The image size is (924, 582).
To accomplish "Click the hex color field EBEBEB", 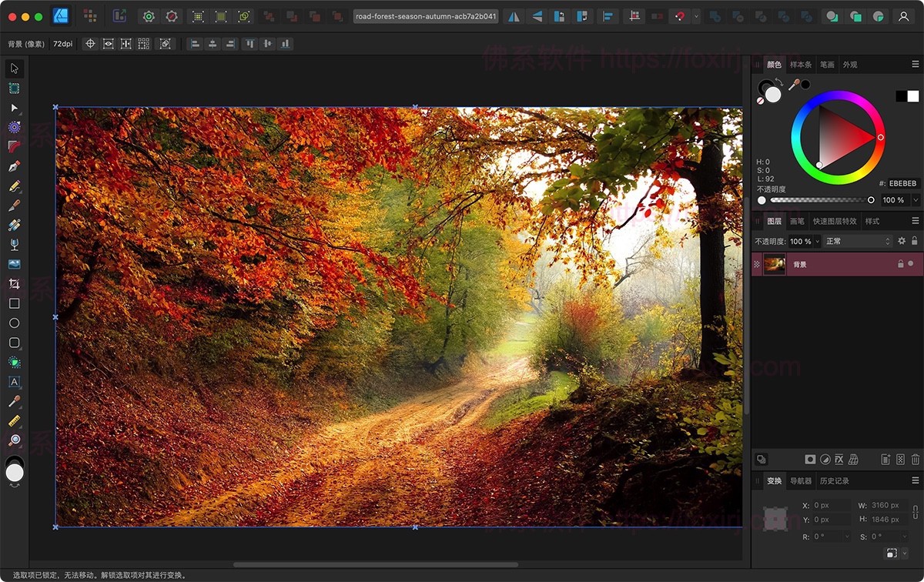I will pyautogui.click(x=902, y=184).
